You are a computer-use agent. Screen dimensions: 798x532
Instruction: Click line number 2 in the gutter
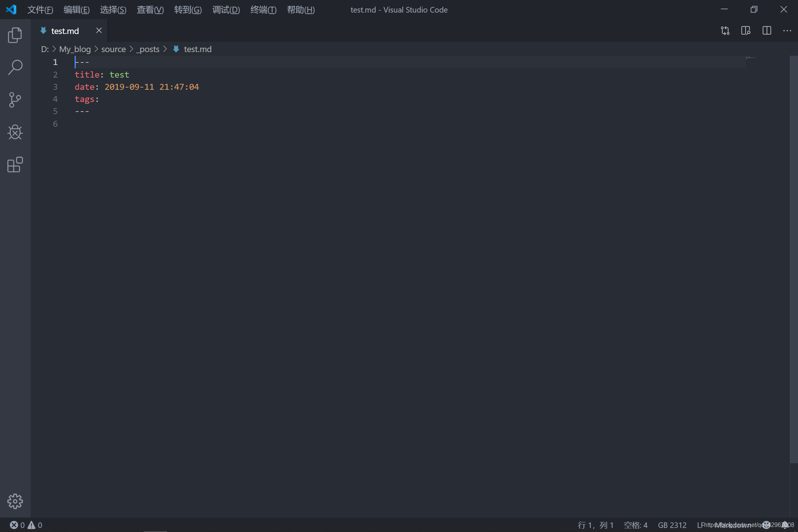55,75
